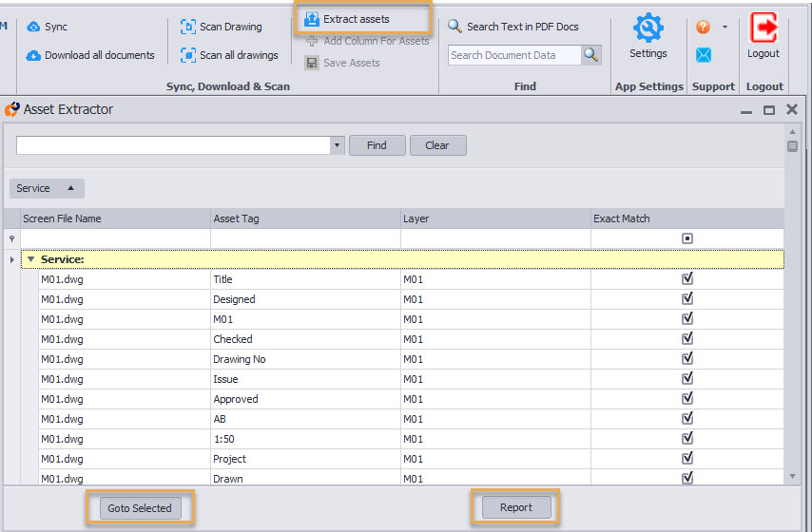
Task: Click the Logout text label
Action: point(764,53)
